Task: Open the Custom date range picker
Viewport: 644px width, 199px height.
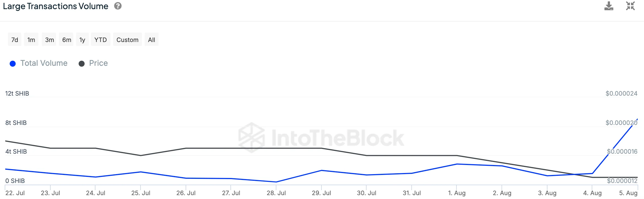Action: [x=127, y=40]
